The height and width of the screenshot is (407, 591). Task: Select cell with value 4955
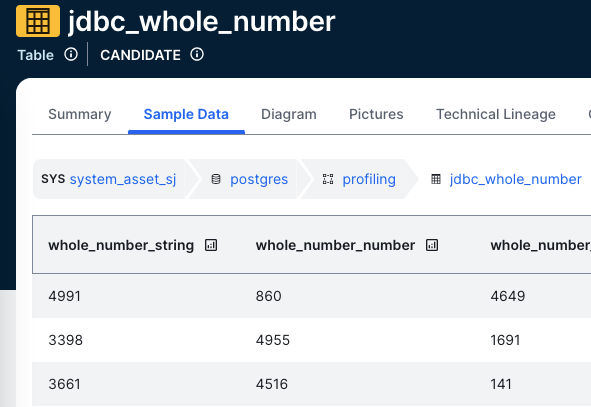(273, 340)
